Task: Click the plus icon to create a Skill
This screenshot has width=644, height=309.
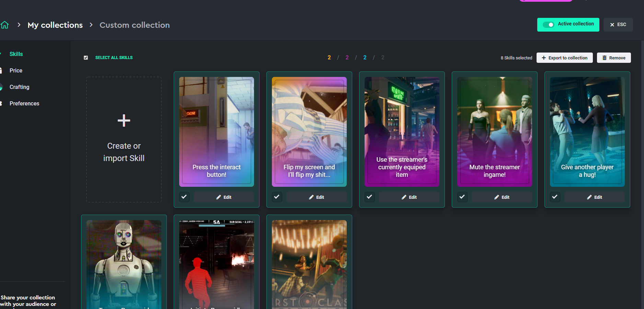Action: pos(124,121)
